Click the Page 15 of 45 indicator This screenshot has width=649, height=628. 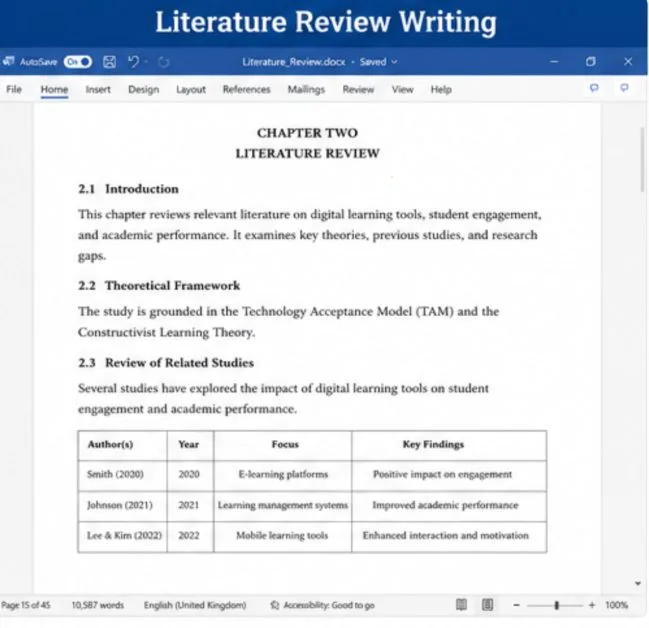click(26, 605)
